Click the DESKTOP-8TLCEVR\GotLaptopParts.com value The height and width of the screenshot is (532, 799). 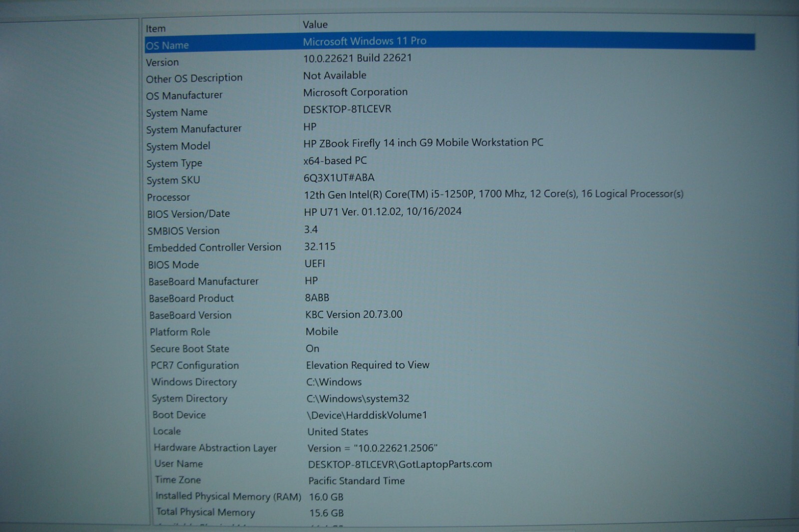[x=400, y=465]
